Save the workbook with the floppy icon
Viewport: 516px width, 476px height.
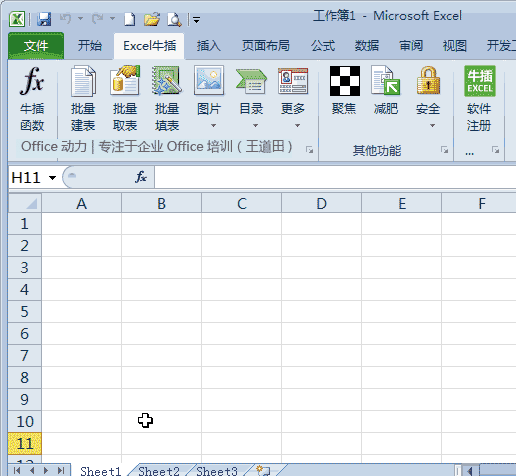44,19
